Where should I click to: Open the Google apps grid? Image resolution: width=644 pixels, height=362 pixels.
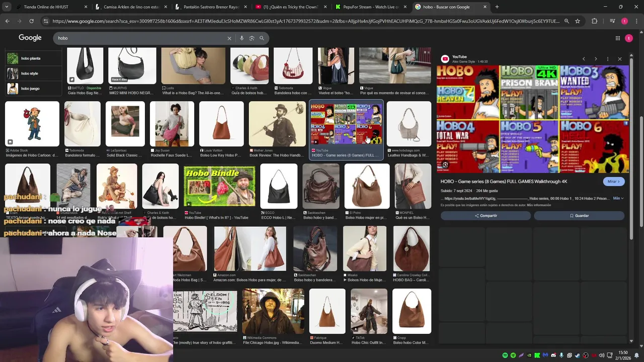[x=617, y=38]
